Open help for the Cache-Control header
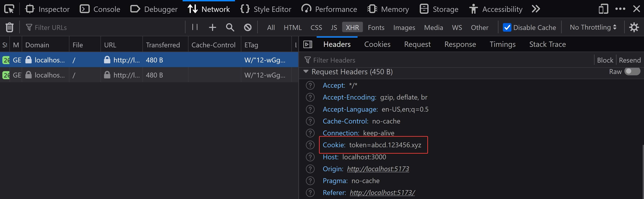This screenshot has height=199, width=644. (310, 121)
